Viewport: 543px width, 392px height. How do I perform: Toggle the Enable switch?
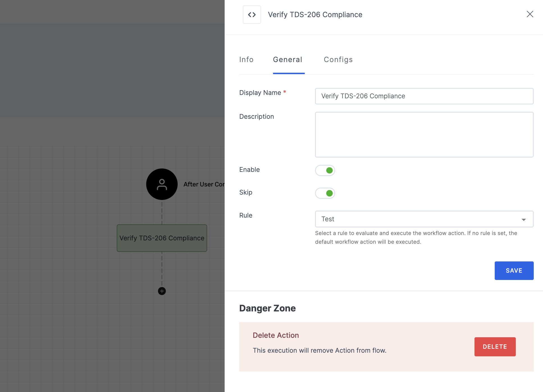[x=325, y=170]
